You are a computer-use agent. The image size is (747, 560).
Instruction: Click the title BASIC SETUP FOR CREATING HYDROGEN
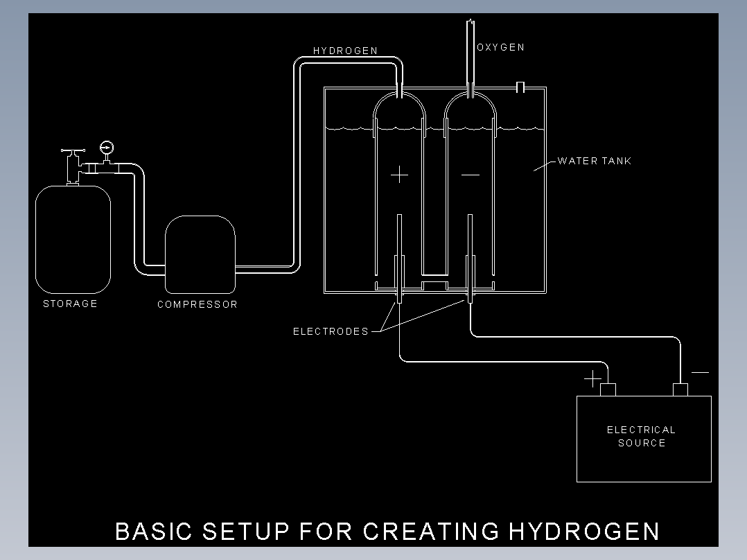[x=387, y=531]
